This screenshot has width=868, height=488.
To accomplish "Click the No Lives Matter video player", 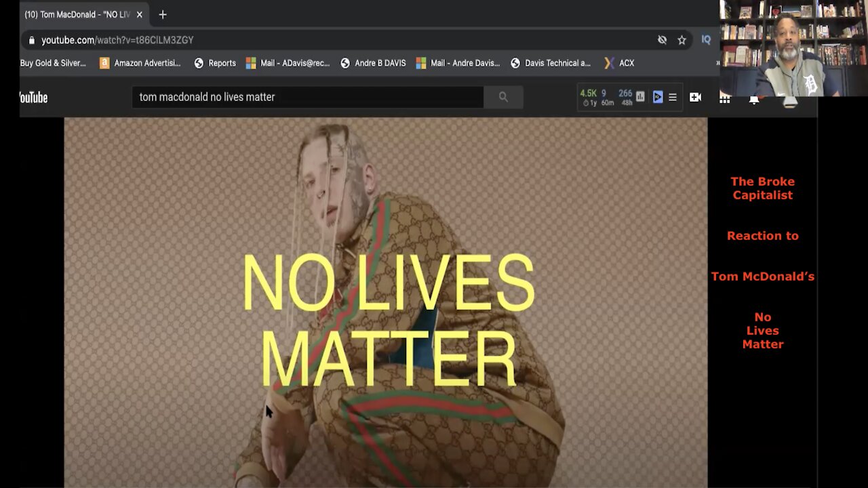I will click(386, 302).
